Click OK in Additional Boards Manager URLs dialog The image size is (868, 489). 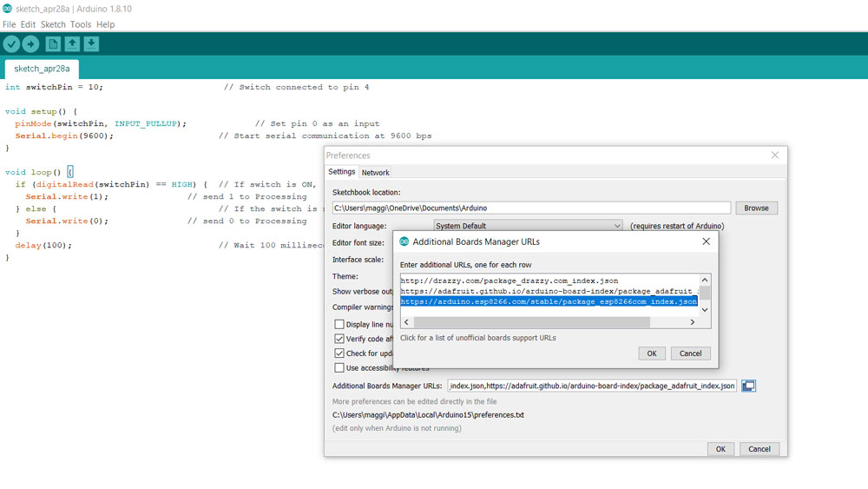652,354
